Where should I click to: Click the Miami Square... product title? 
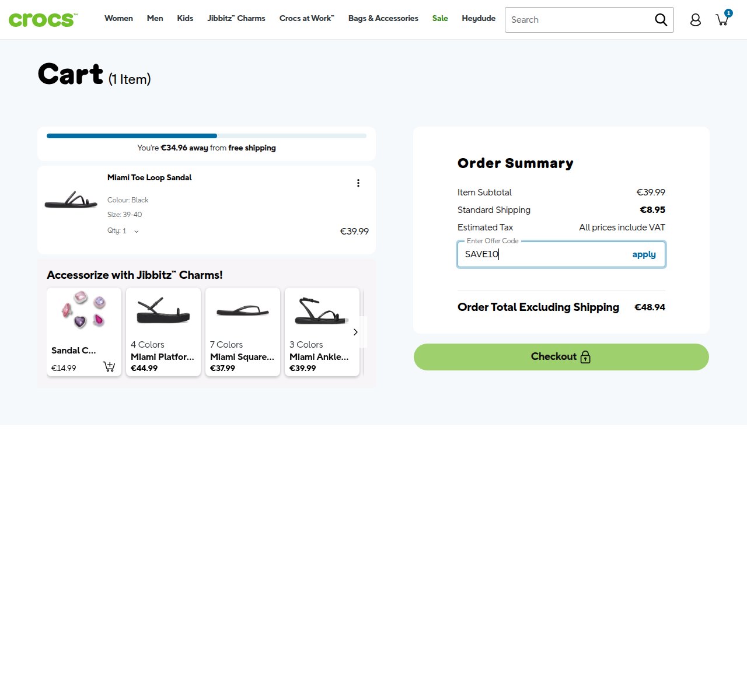[242, 357]
